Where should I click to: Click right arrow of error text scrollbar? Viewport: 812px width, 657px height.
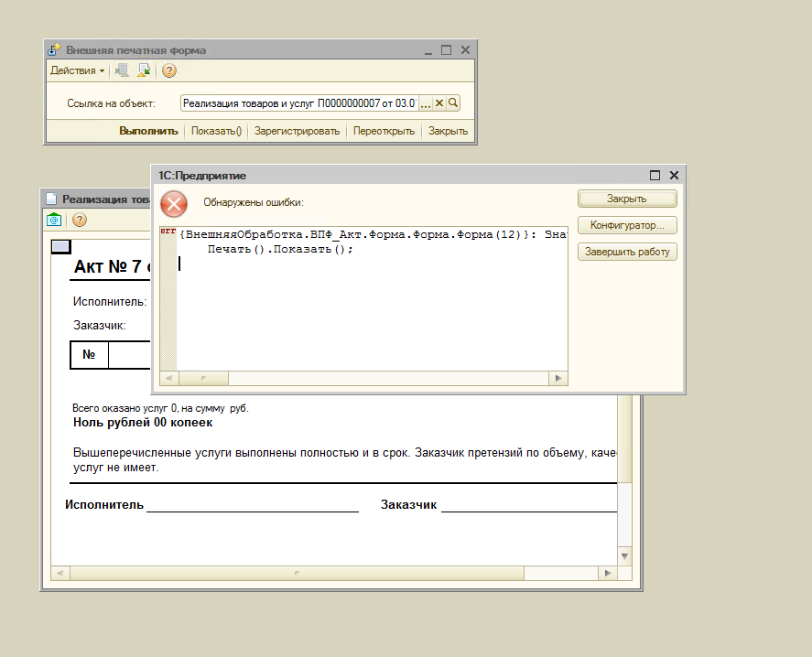click(x=558, y=379)
